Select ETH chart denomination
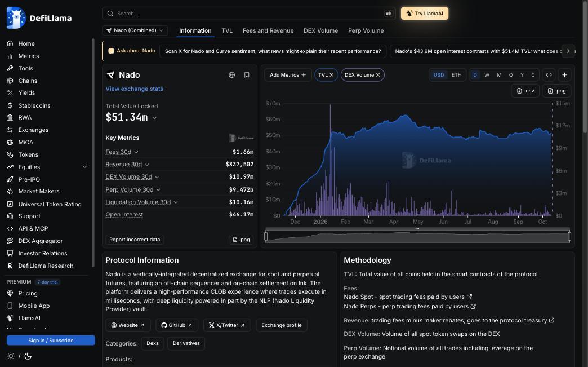The image size is (588, 367). tap(456, 75)
